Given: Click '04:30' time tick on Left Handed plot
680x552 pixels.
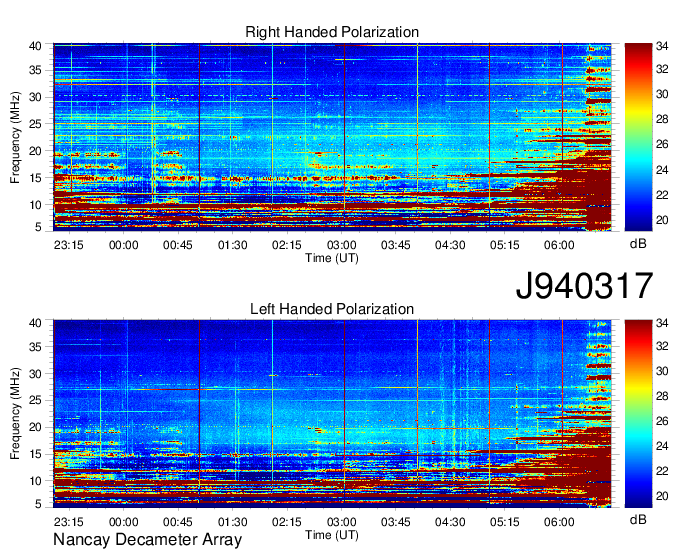Looking at the screenshot, I should 450,522.
